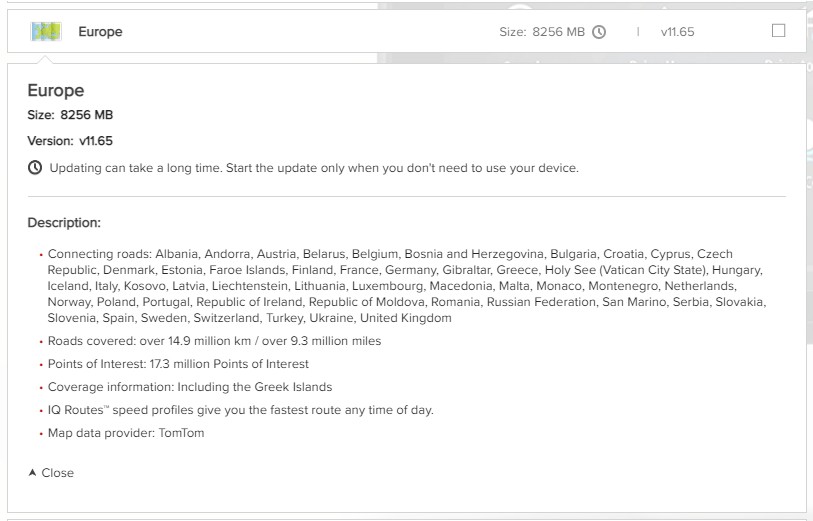
Task: Click the Europe map thumbnail icon
Action: tap(46, 32)
